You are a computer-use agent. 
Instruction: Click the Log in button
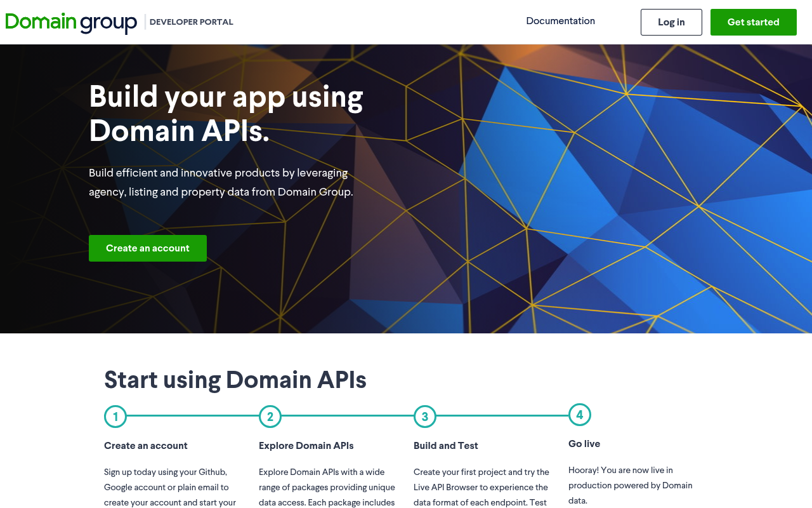671,22
